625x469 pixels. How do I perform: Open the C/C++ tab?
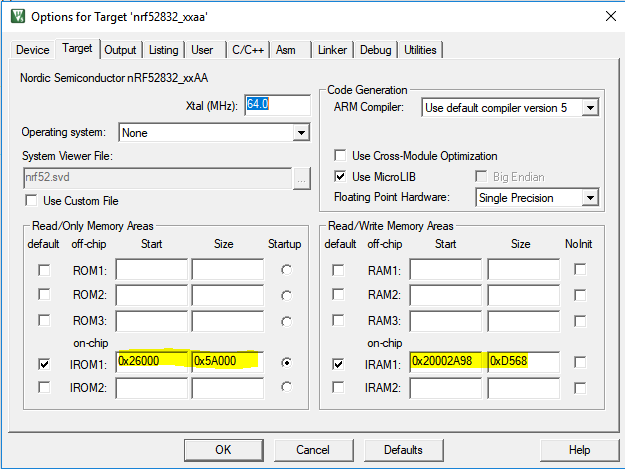[248, 50]
